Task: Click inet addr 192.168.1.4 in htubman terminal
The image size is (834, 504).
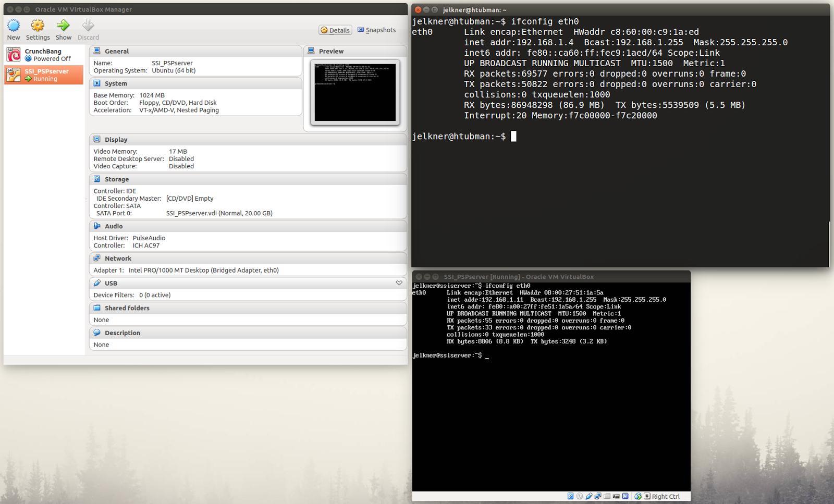Action: click(519, 43)
